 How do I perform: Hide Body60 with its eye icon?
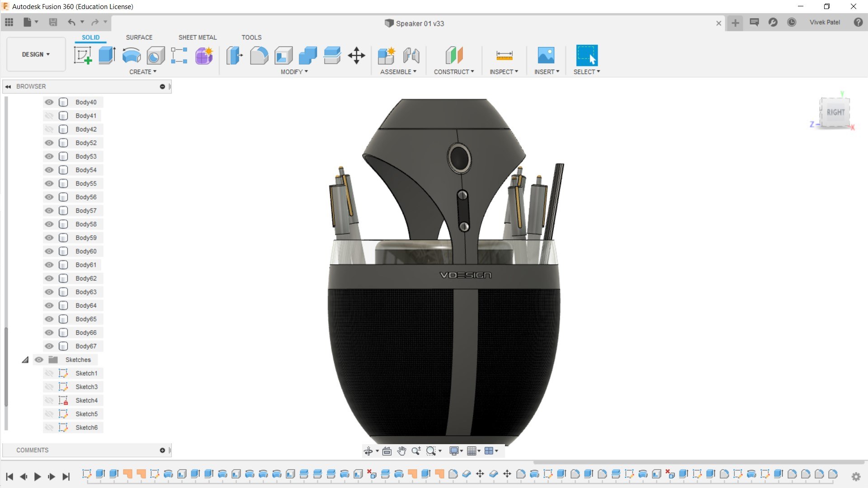coord(49,251)
